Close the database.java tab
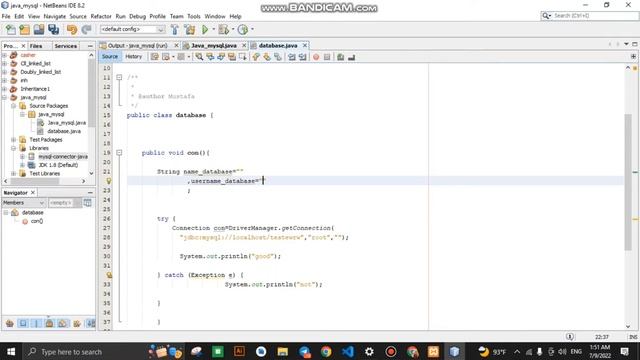This screenshot has width=640, height=360. pyautogui.click(x=304, y=45)
